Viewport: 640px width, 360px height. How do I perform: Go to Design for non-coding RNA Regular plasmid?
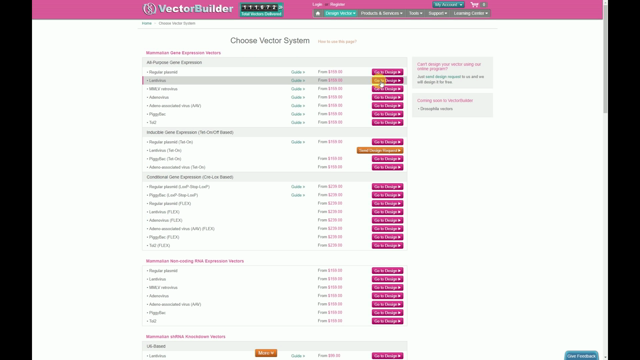(387, 271)
